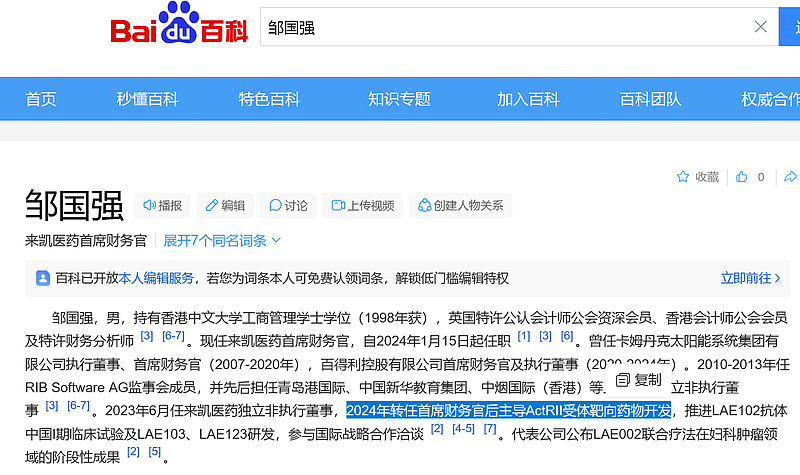Open the 加入百科 navigation tab
800x475 pixels.
(529, 99)
